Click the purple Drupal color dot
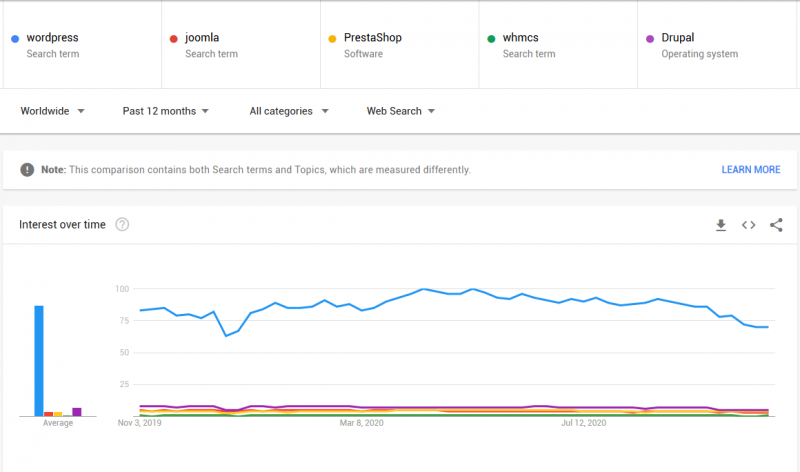 650,39
